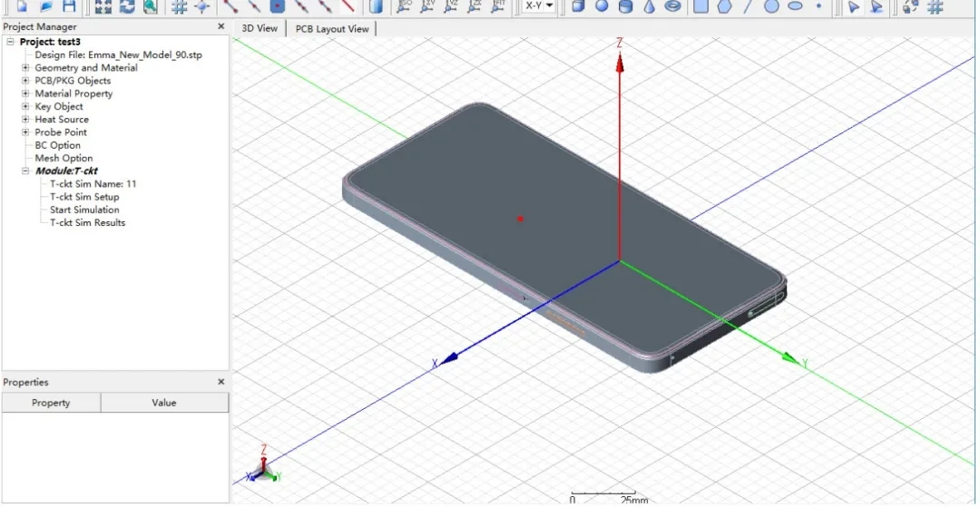Open T-ckt Sim Results item
The image size is (980, 507).
pyautogui.click(x=87, y=223)
